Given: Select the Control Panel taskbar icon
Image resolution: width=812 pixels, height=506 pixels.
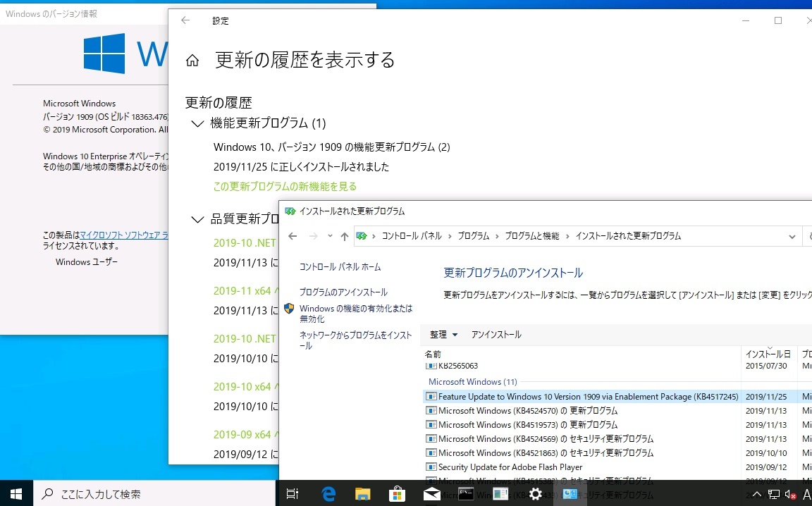Looking at the screenshot, I should 570,494.
